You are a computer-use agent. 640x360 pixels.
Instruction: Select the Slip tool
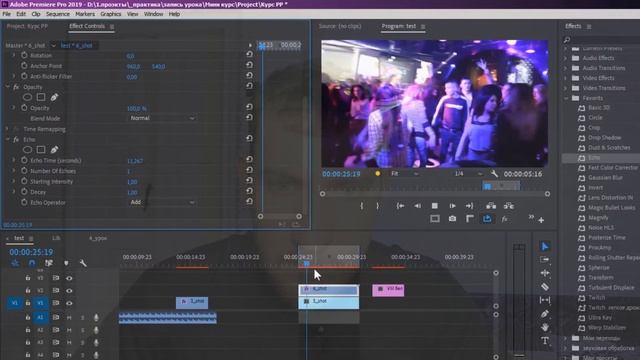[x=544, y=300]
